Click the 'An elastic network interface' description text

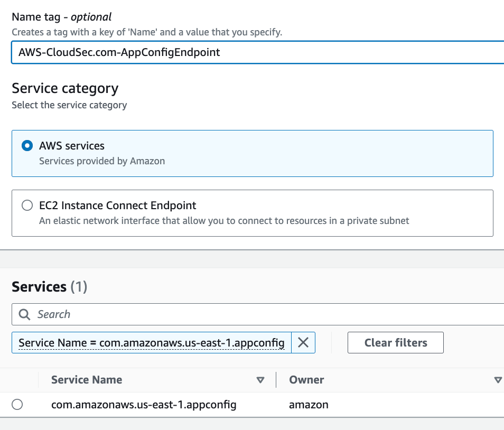point(224,221)
